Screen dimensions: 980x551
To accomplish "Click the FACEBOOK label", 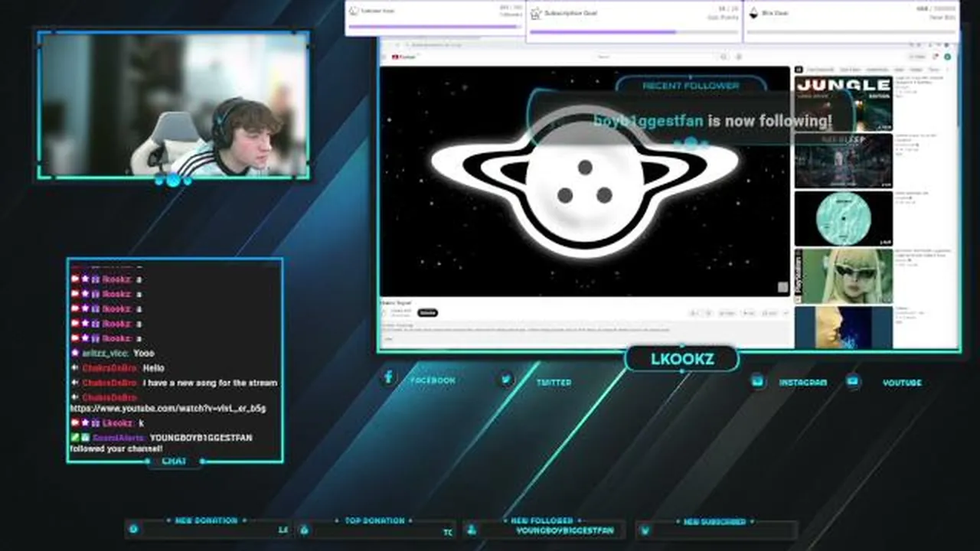I will [433, 380].
